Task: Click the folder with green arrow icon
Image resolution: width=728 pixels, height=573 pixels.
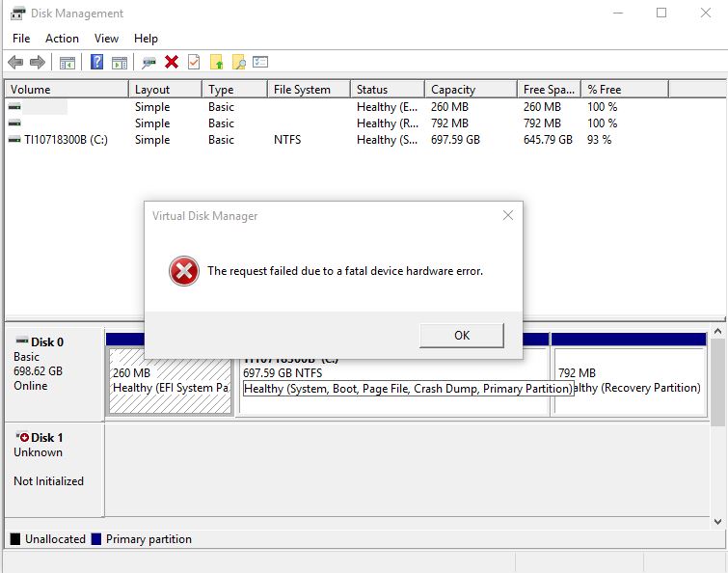Action: click(217, 62)
